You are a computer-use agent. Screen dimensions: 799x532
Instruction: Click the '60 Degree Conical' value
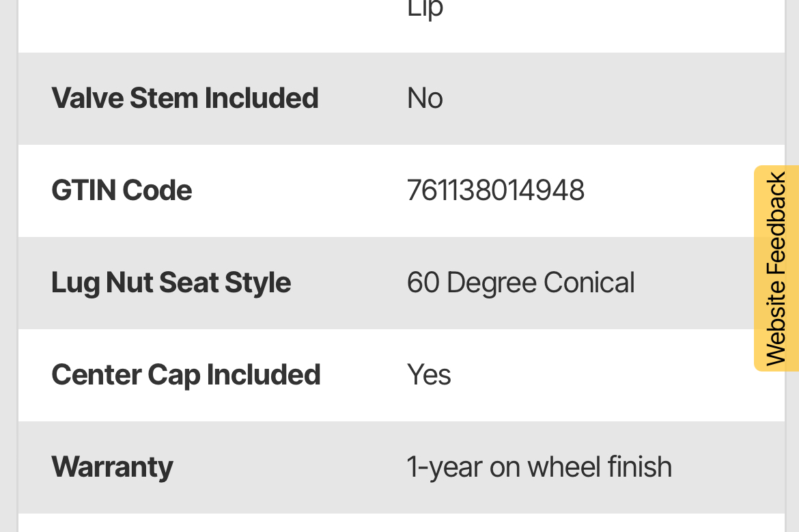pyautogui.click(x=520, y=283)
